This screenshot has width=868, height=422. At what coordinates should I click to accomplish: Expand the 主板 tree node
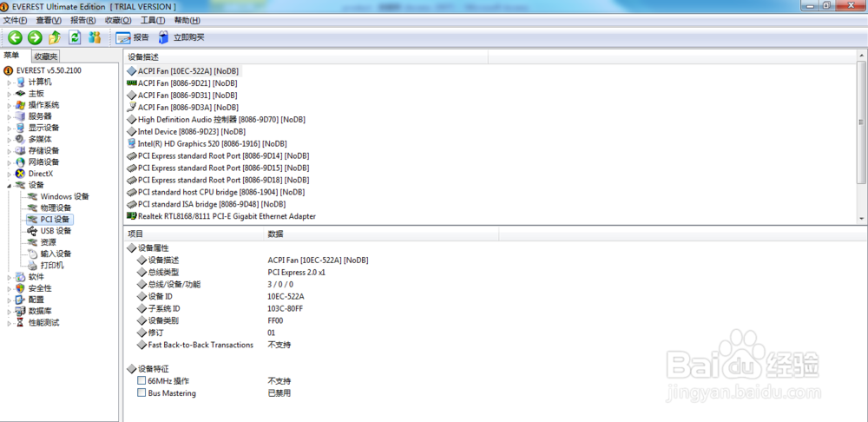point(9,94)
